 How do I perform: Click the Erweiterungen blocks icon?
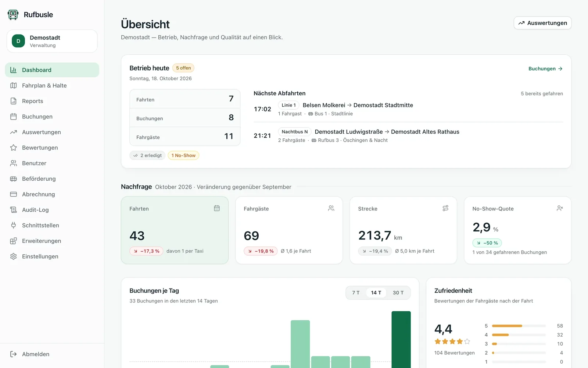(14, 241)
